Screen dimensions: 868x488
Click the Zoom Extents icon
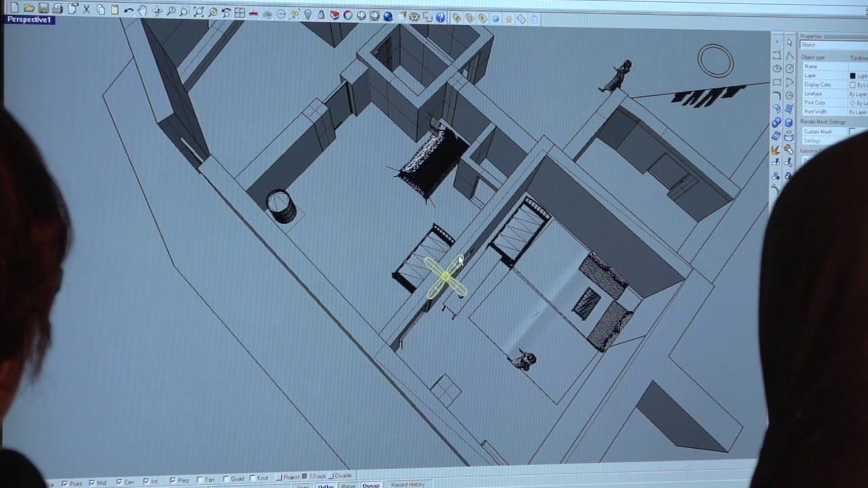tap(198, 13)
